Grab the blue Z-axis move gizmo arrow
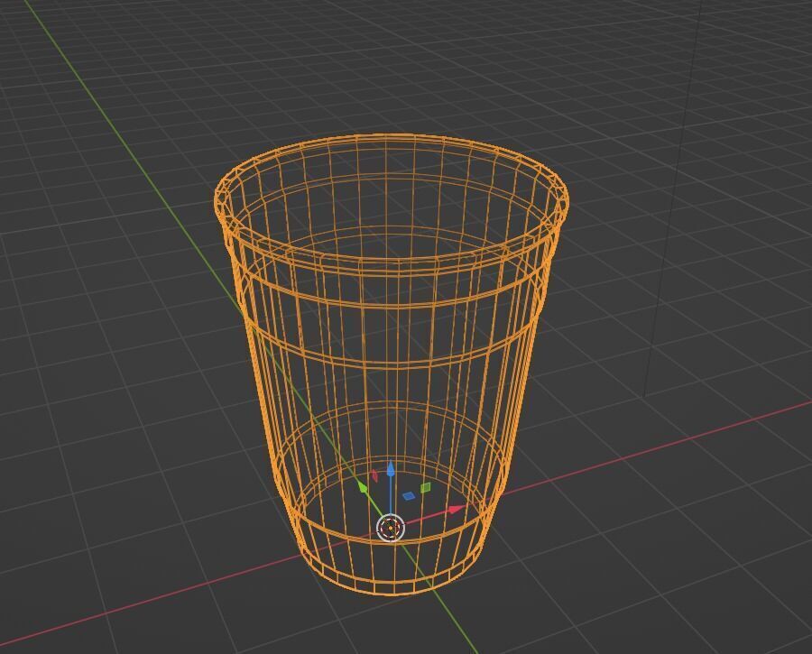This screenshot has height=654, width=812. tap(391, 470)
